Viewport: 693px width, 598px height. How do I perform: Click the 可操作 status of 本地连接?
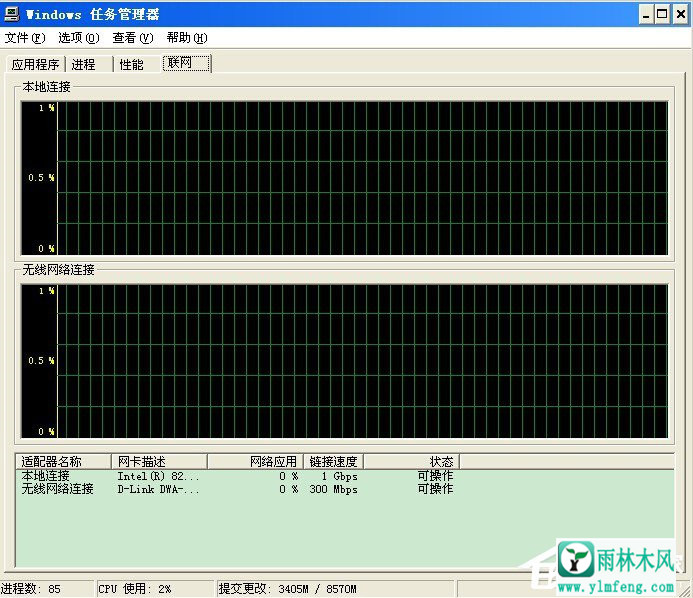[435, 476]
